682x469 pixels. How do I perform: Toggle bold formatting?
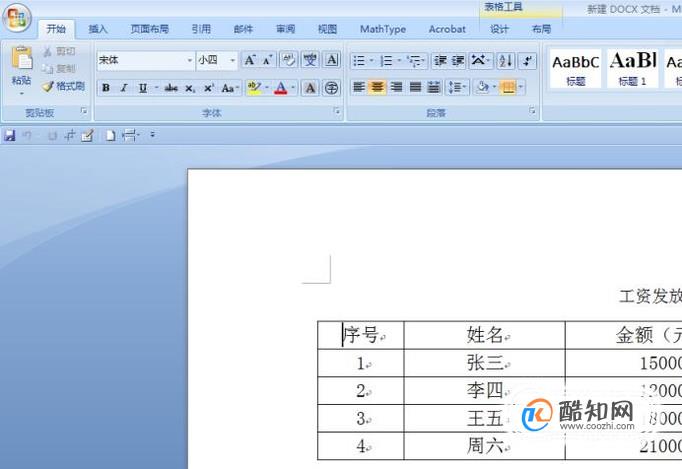pyautogui.click(x=106, y=88)
